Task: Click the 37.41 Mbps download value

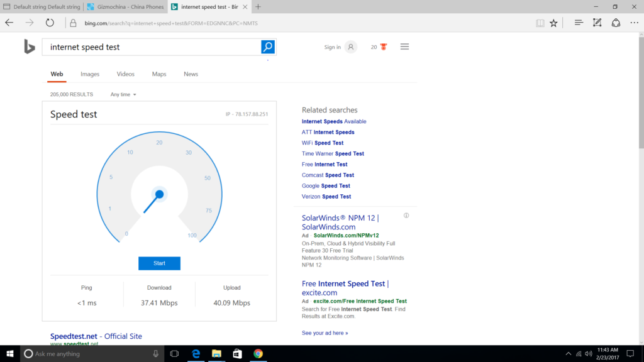Action: click(x=159, y=303)
